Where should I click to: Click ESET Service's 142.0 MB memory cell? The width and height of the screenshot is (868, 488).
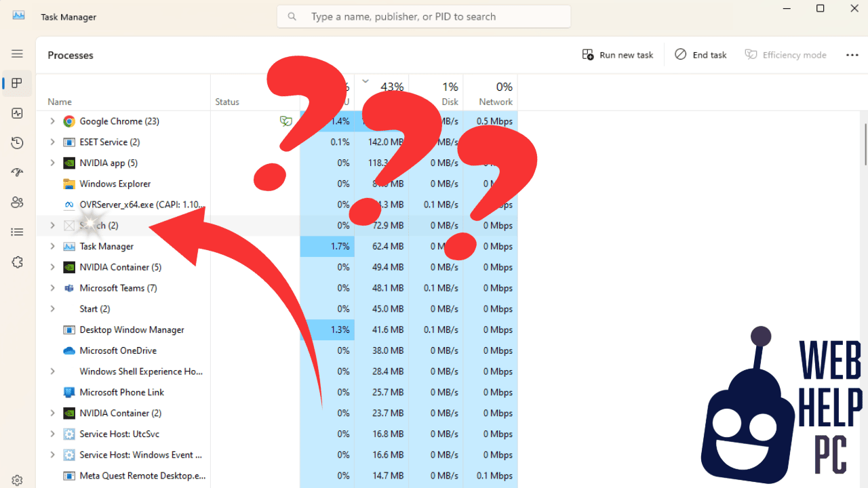point(382,142)
